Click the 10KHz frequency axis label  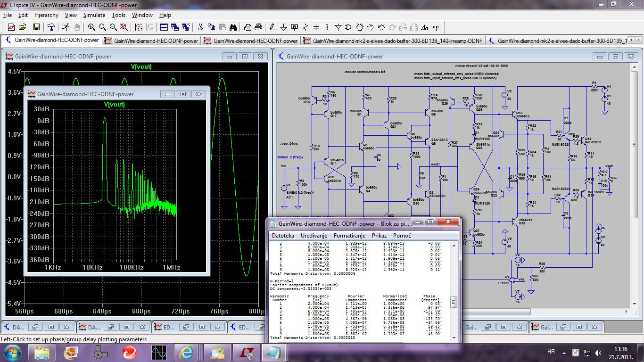[x=92, y=267]
